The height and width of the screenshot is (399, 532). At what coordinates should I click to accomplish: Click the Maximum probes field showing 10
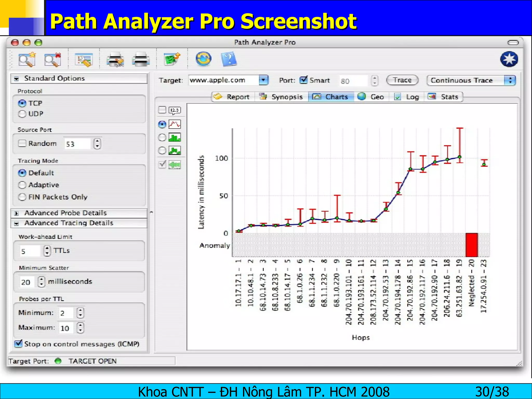tap(66, 328)
